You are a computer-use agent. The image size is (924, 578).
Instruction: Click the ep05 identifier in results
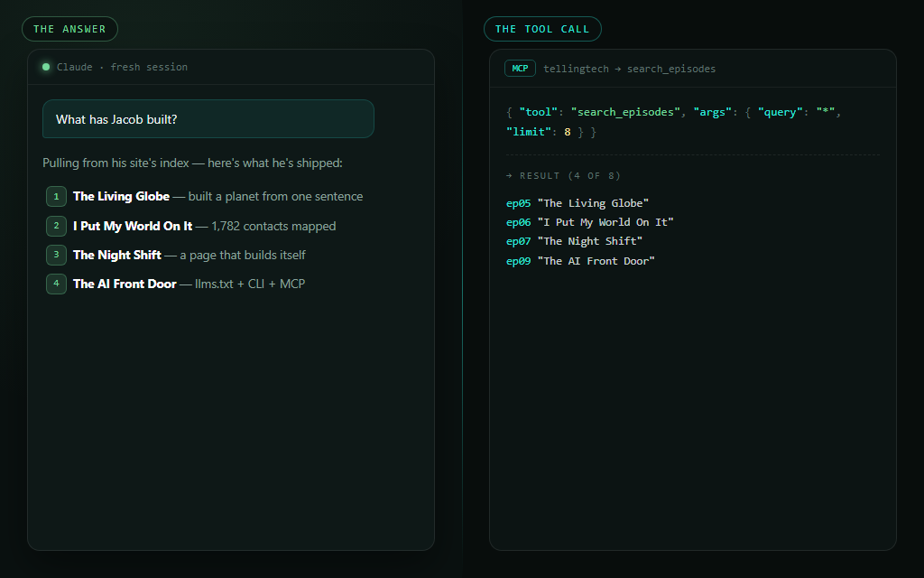coord(519,203)
